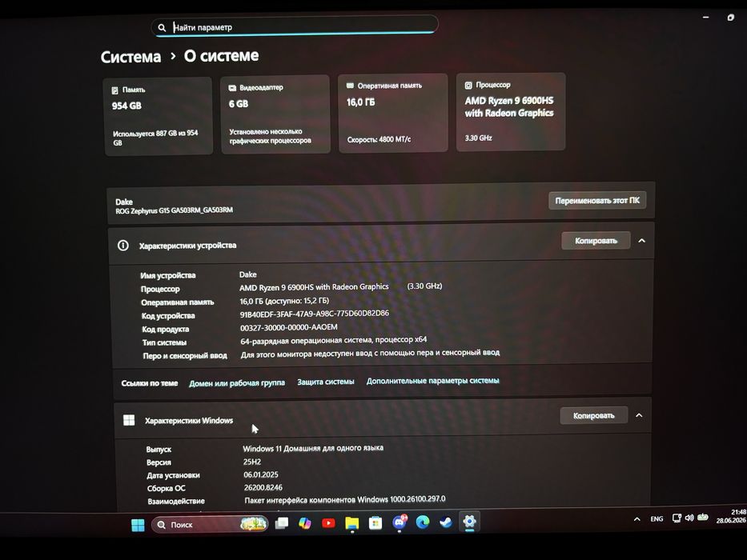The image size is (747, 560).
Task: Click the Сборка ОС label
Action: (x=167, y=488)
